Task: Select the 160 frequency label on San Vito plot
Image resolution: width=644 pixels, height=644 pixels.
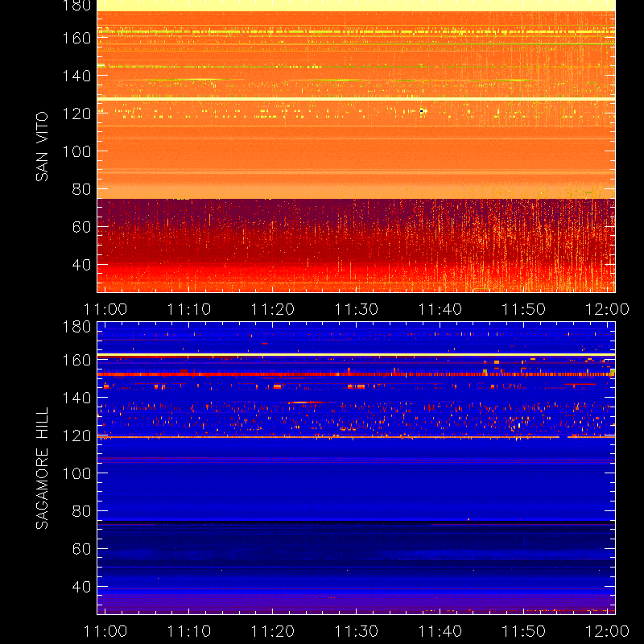Action: pyautogui.click(x=76, y=38)
